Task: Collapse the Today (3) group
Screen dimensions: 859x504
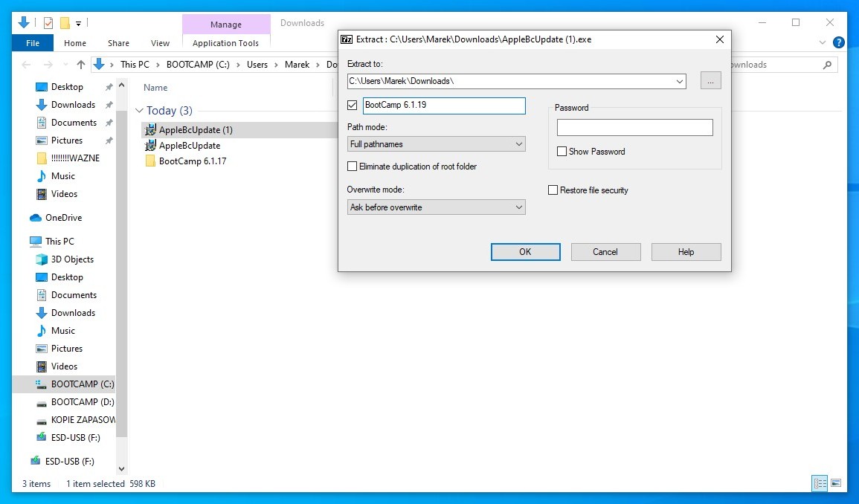Action: pyautogui.click(x=139, y=111)
